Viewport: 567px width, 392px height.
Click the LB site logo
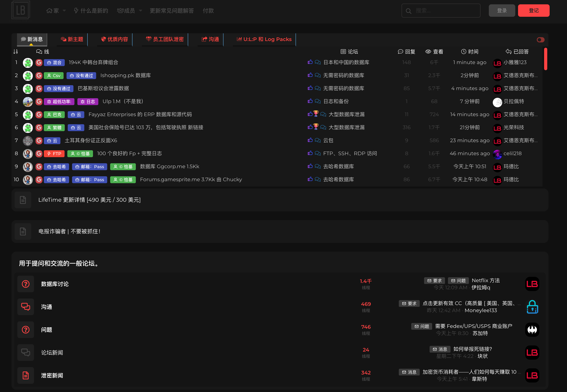pos(21,10)
